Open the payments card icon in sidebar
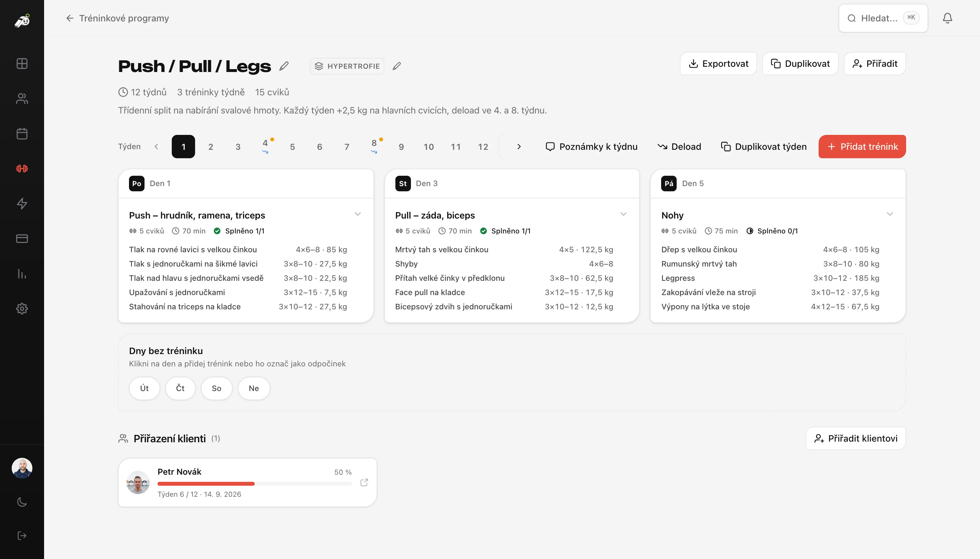This screenshot has height=559, width=980. (x=22, y=238)
